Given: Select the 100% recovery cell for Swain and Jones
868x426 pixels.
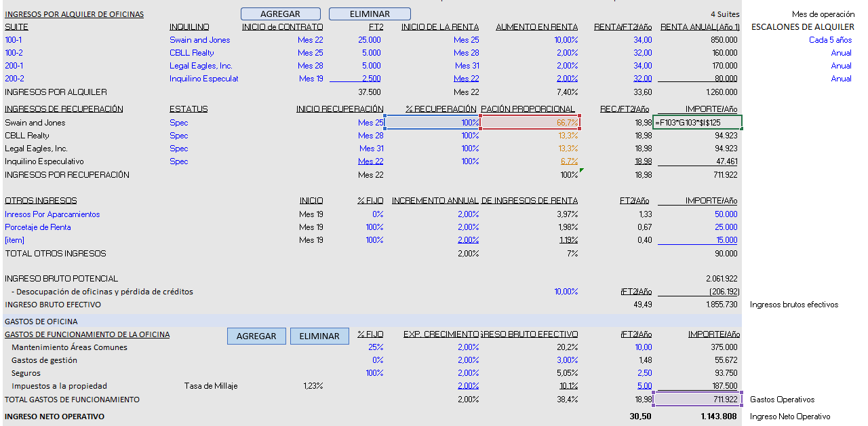Looking at the screenshot, I should (433, 123).
